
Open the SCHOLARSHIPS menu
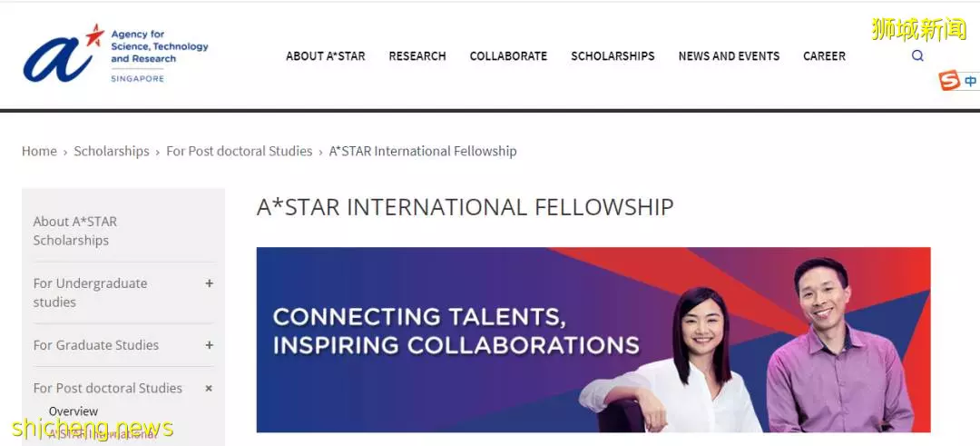(612, 56)
